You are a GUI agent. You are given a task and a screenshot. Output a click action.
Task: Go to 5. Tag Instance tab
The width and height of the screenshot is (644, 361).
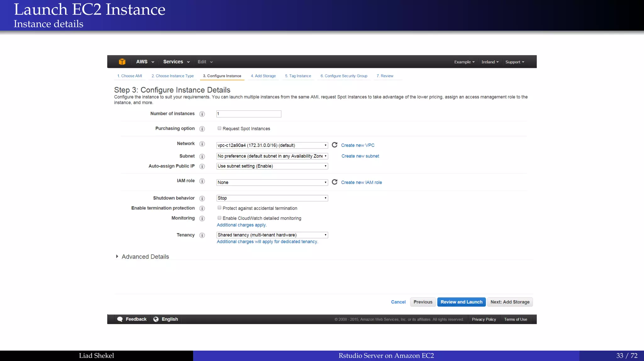coord(298,76)
